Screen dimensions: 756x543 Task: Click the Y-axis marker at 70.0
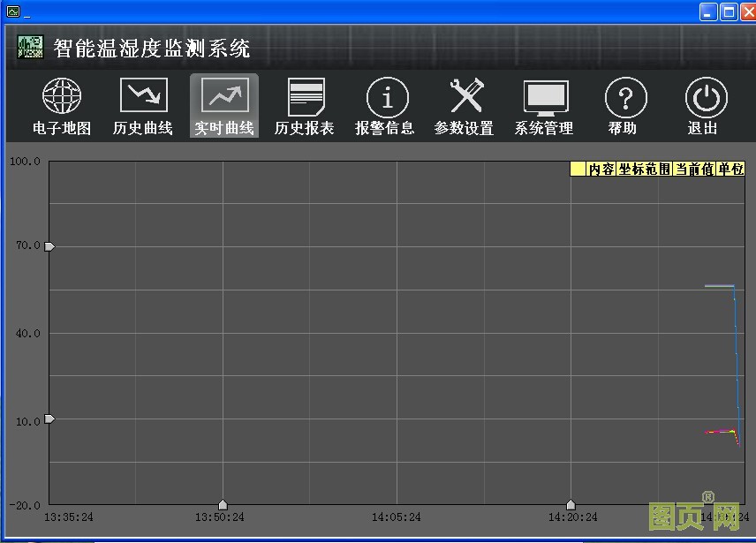(49, 246)
